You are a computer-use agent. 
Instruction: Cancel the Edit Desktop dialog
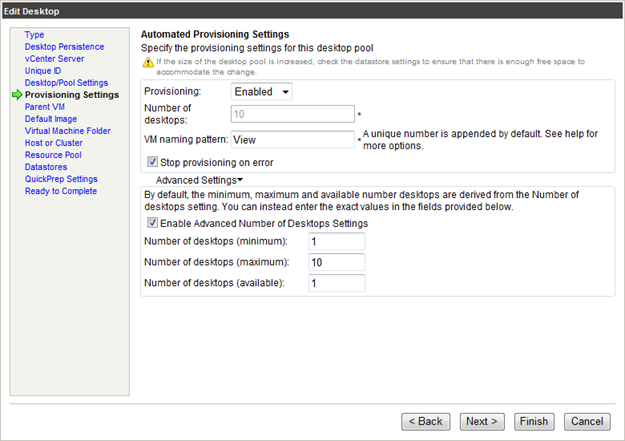point(587,421)
